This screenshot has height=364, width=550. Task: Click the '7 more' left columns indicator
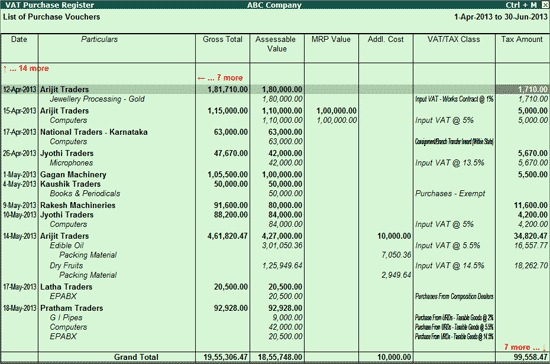220,78
